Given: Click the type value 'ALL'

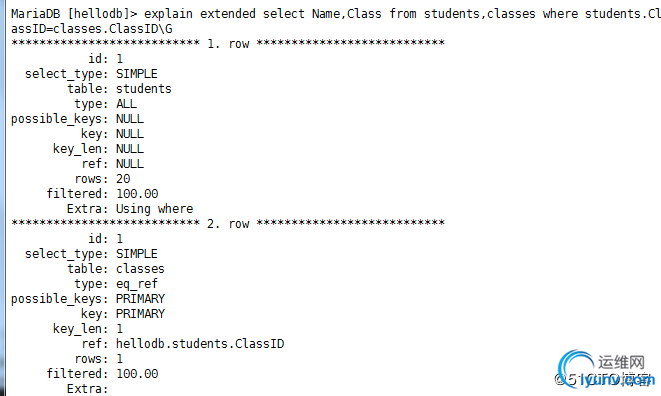Looking at the screenshot, I should [126, 104].
